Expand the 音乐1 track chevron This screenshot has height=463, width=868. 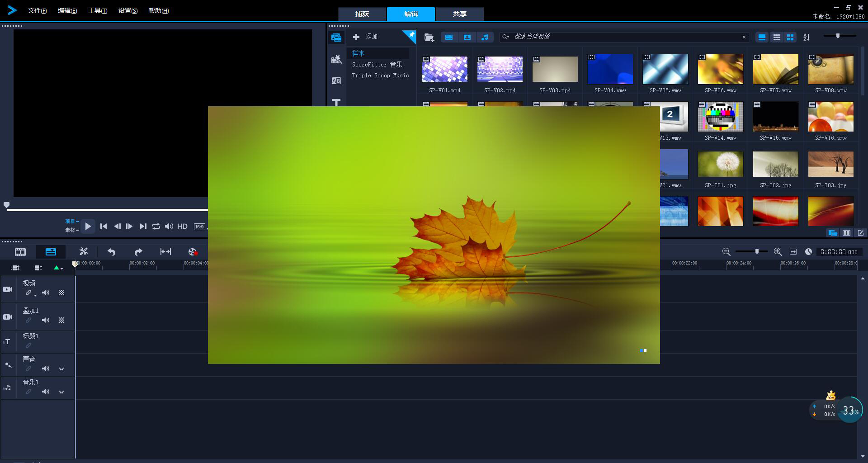(x=61, y=392)
